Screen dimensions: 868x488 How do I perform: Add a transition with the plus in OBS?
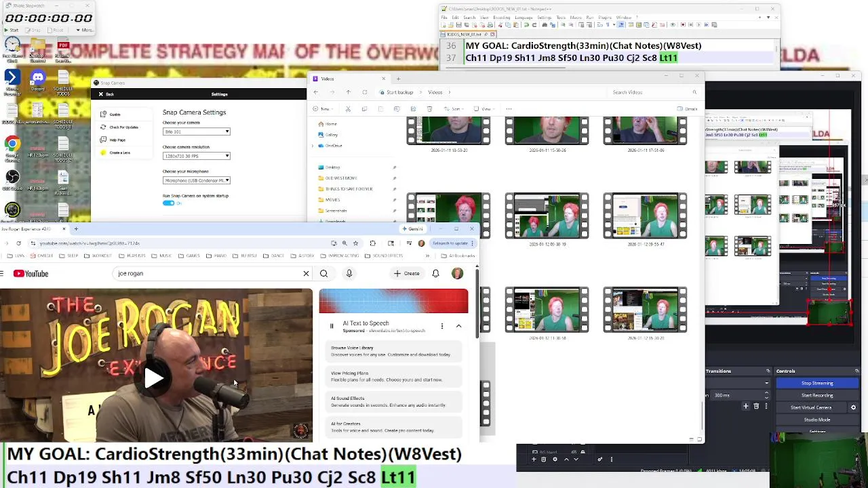click(746, 407)
